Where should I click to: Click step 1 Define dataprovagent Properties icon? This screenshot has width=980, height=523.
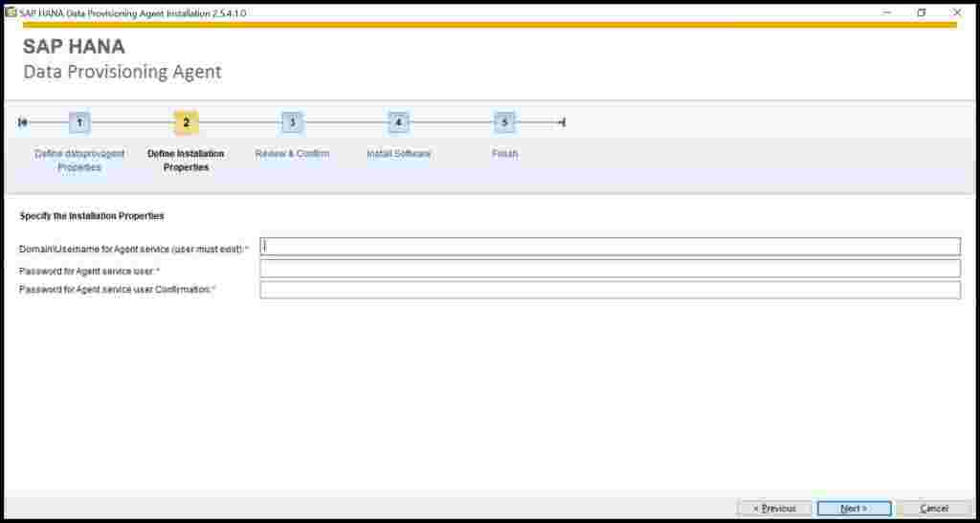tap(79, 123)
